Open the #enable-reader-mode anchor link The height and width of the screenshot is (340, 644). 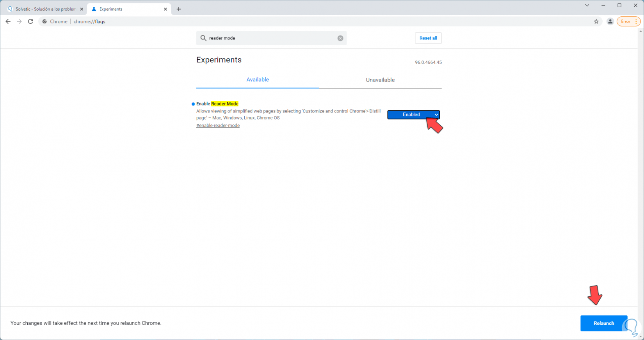tap(218, 126)
